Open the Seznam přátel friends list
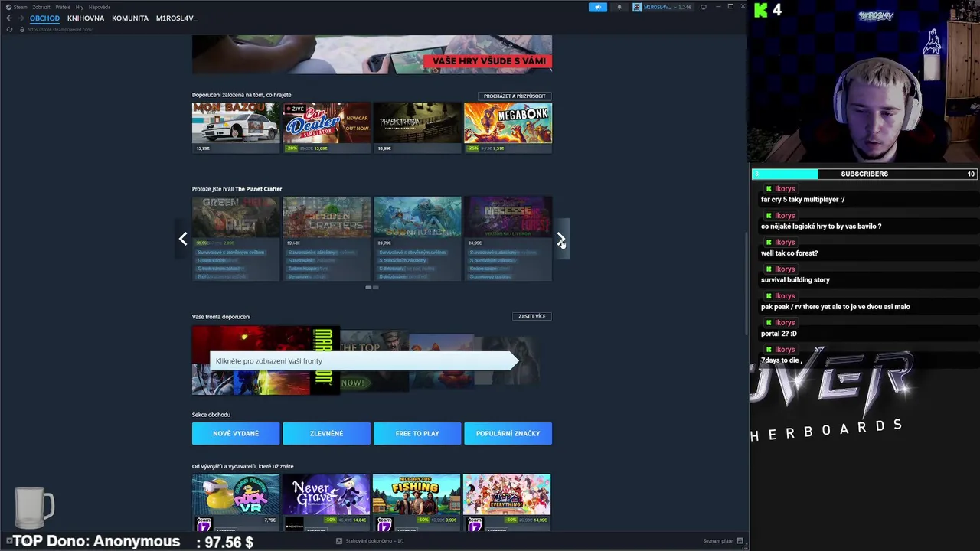Screen dimensions: 980x551 723,541
